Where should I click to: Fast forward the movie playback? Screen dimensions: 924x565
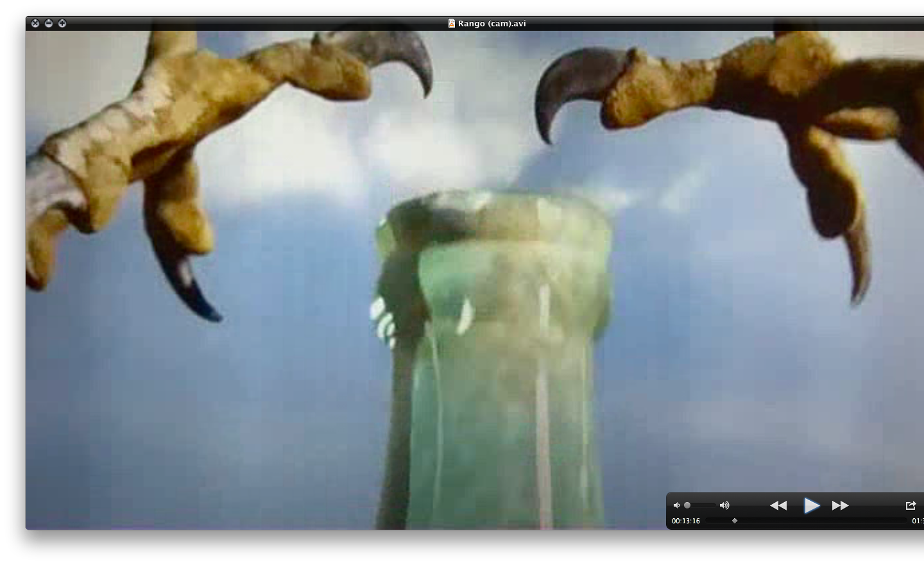[841, 505]
